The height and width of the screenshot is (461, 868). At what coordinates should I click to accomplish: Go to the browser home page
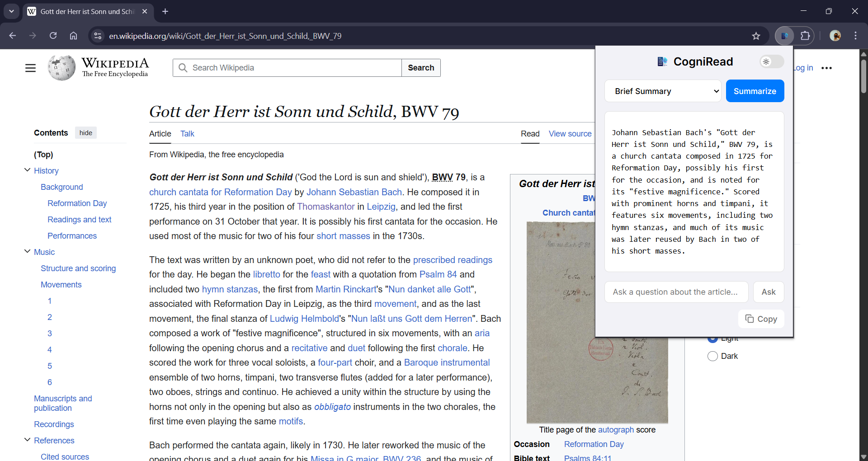(x=73, y=36)
